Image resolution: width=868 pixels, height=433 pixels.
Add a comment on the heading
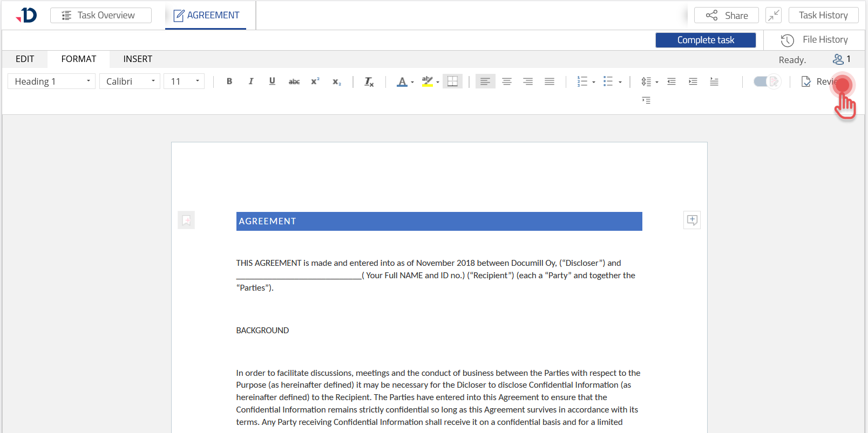point(692,220)
